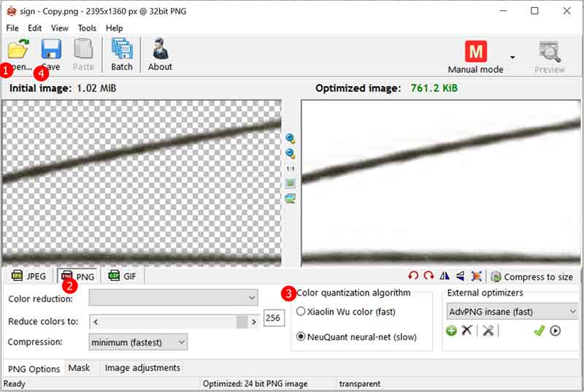
Task: Click the run external optimizer play icon
Action: coord(556,331)
